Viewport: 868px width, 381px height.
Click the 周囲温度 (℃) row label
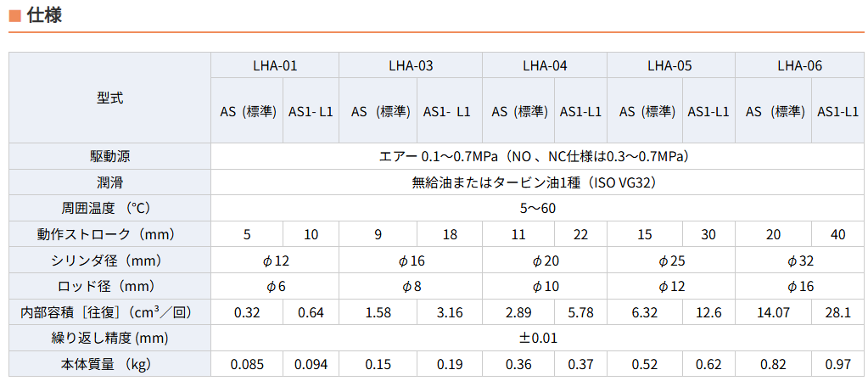click(x=109, y=208)
